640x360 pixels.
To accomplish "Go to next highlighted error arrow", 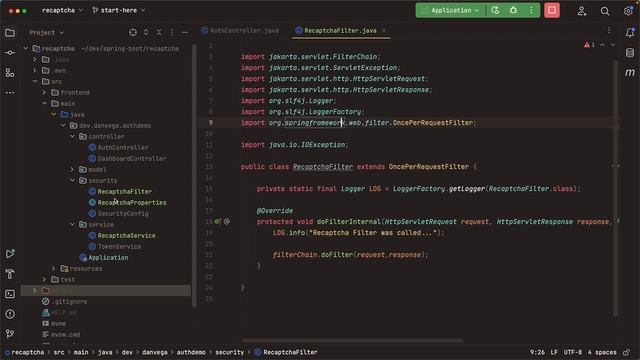I will point(613,45).
